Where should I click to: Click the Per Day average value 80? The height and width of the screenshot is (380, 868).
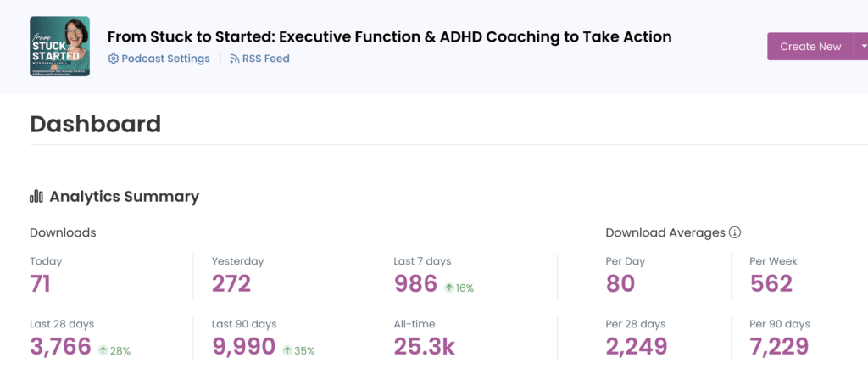click(620, 284)
